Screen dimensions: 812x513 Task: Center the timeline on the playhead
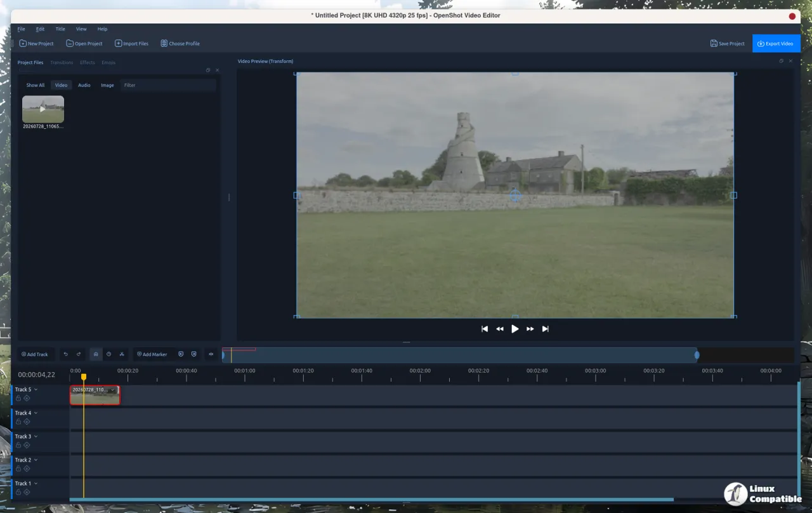tap(211, 354)
